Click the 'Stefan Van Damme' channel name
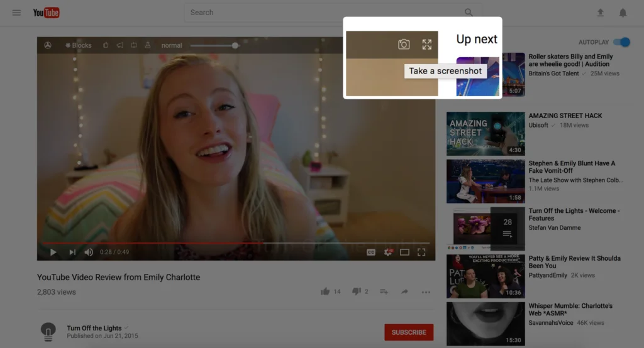The image size is (644, 348). point(555,228)
